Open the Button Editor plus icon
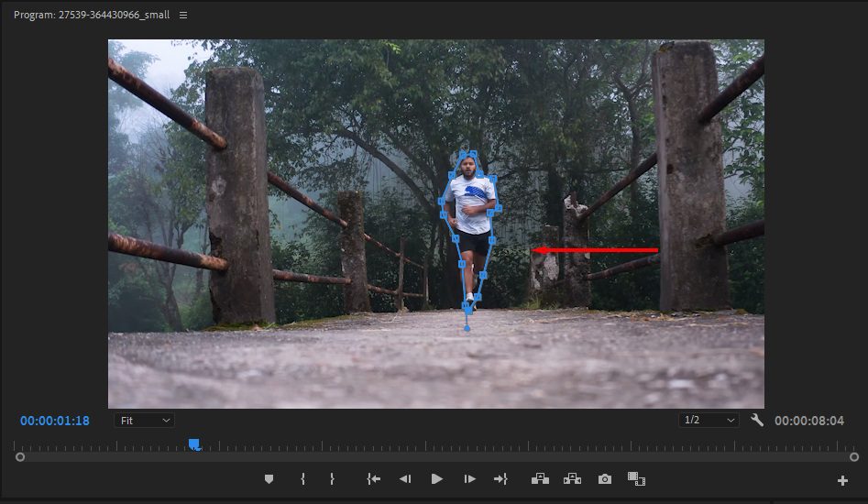This screenshot has height=504, width=868. click(x=842, y=481)
